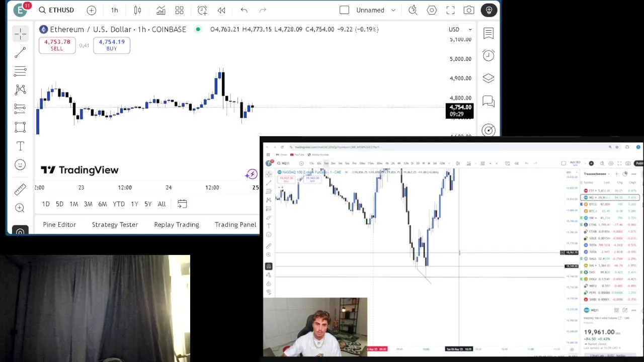Screen dimensions: 644x362
Task: Redo the chart action
Action: tap(263, 10)
